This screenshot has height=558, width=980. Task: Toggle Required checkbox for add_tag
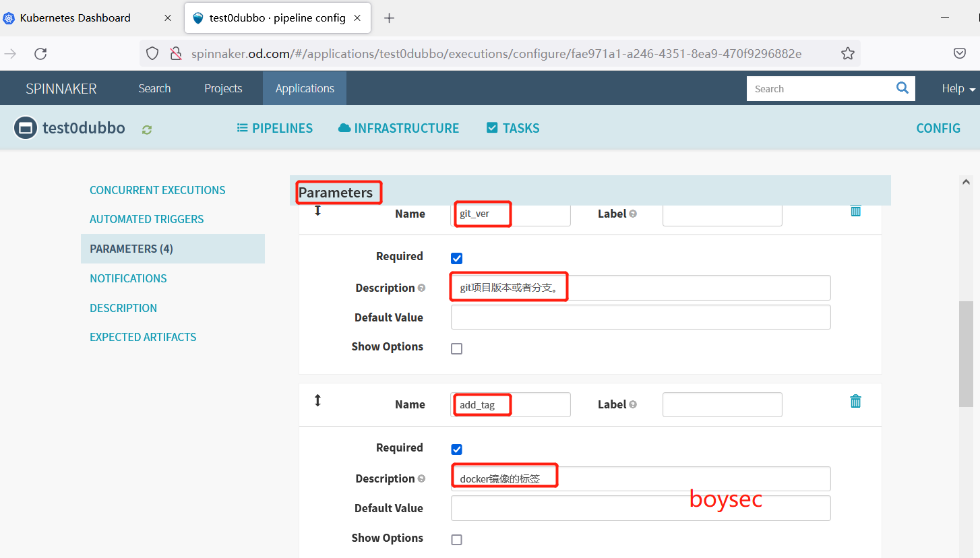457,449
